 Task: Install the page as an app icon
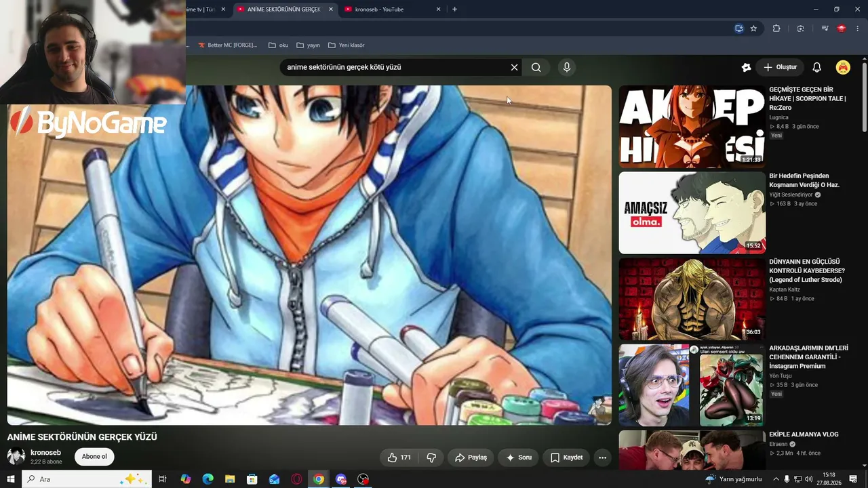[739, 28]
